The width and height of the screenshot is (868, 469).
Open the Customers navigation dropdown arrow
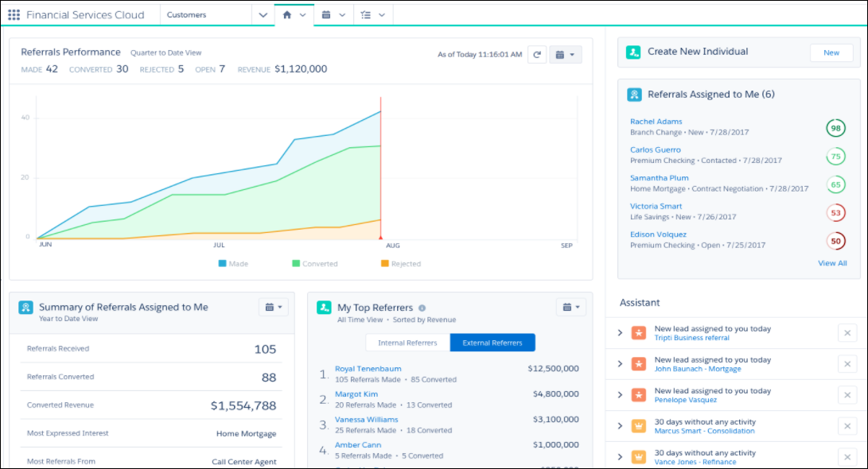point(263,15)
